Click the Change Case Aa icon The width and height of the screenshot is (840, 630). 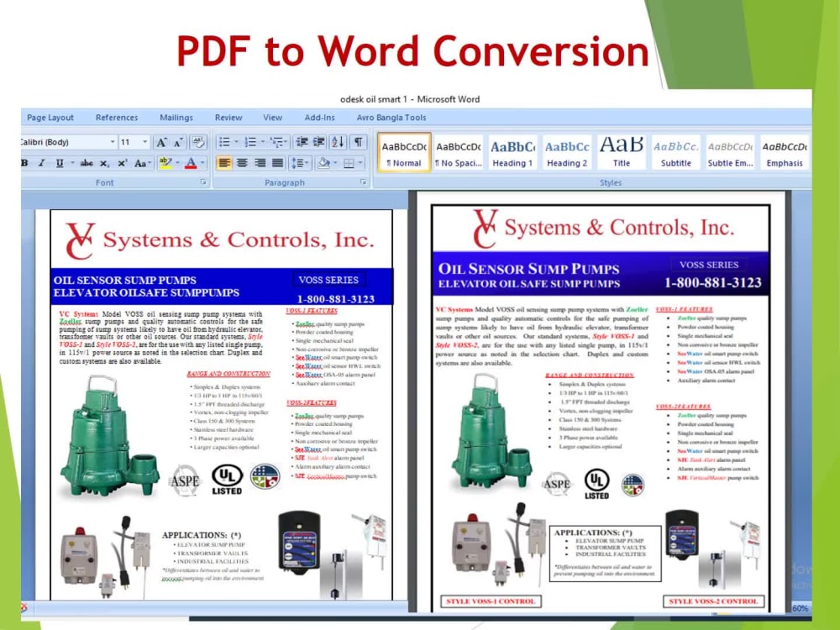click(141, 163)
